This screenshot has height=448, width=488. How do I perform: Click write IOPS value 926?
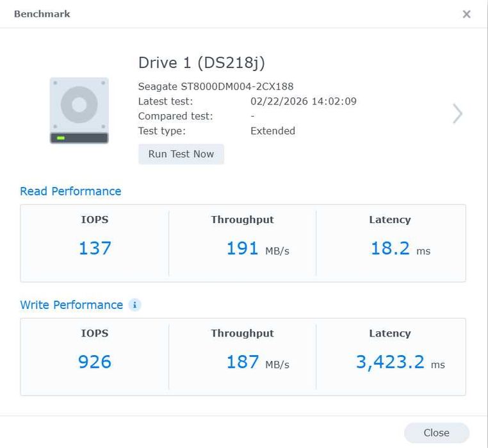click(x=95, y=362)
